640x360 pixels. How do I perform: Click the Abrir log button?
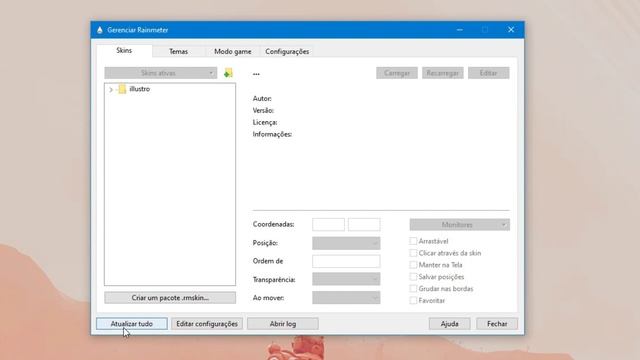click(x=283, y=324)
